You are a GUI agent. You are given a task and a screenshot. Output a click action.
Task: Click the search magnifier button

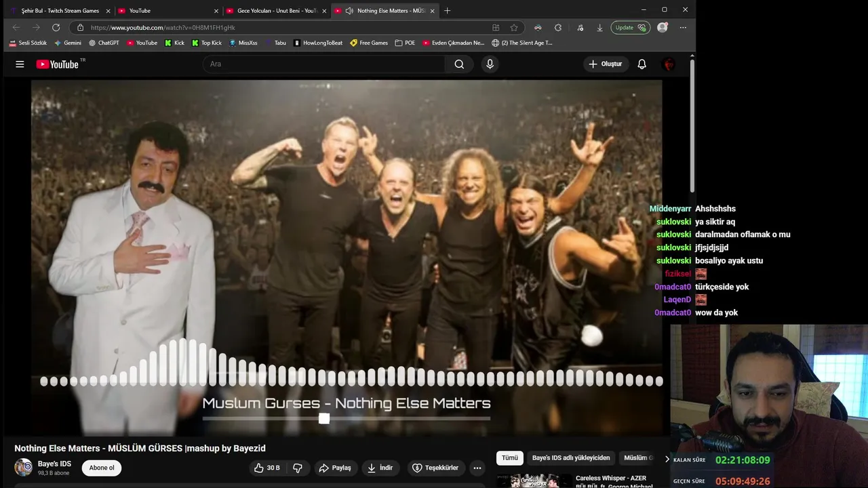coord(459,64)
